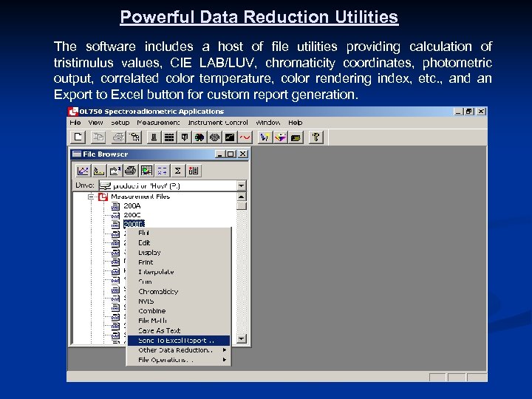Open the Setup menu

pos(120,123)
